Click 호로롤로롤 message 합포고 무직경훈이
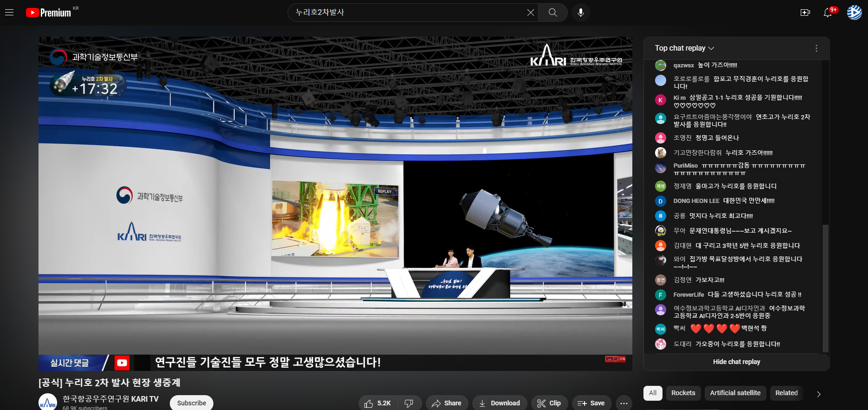Screen dimensions: 868x410 741,83
